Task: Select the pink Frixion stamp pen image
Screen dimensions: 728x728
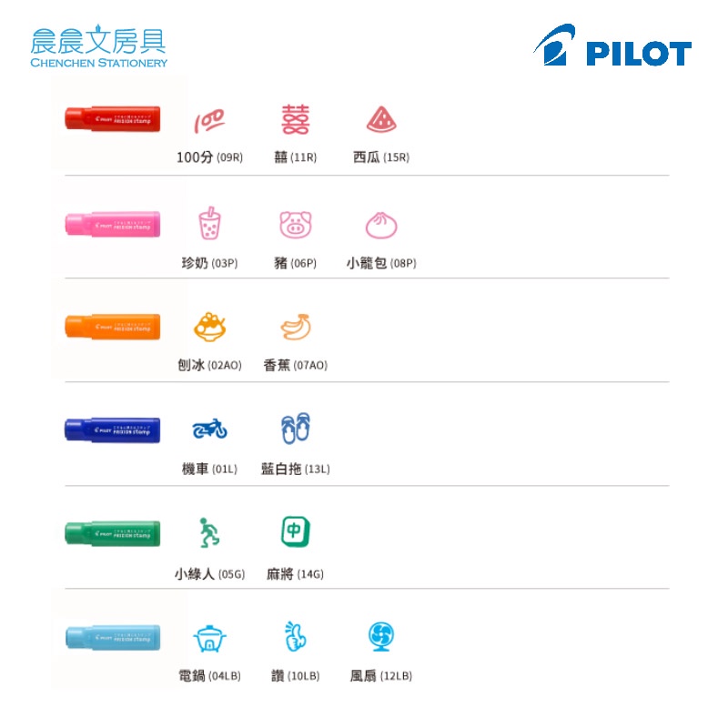Action: click(113, 224)
